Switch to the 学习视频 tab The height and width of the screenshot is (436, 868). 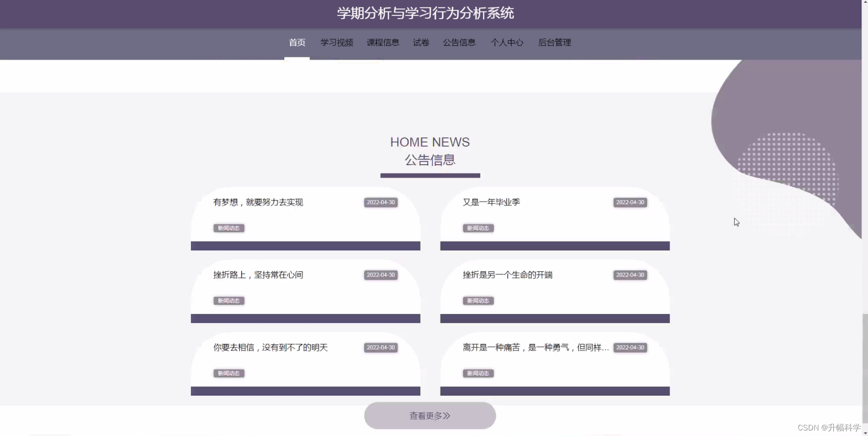coord(336,43)
